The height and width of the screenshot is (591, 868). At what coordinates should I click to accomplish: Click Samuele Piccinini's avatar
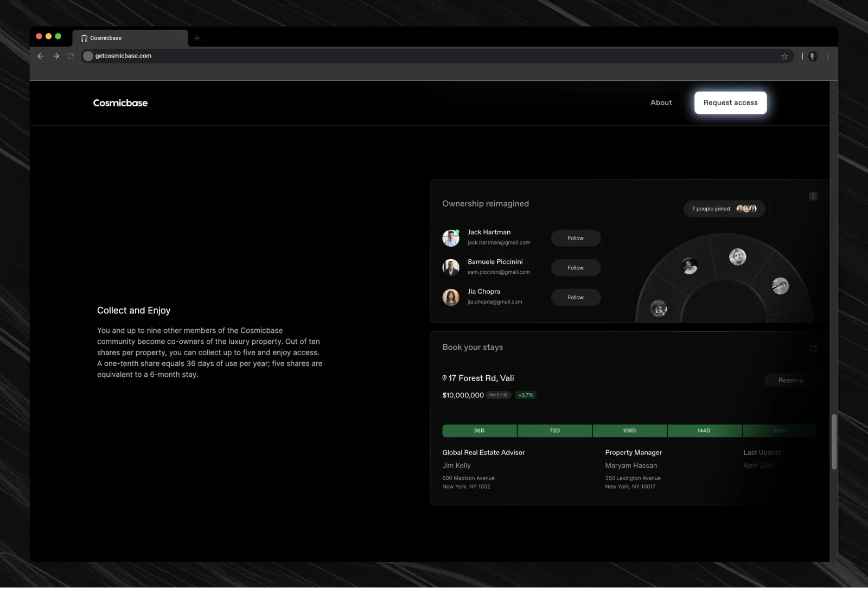pyautogui.click(x=451, y=268)
